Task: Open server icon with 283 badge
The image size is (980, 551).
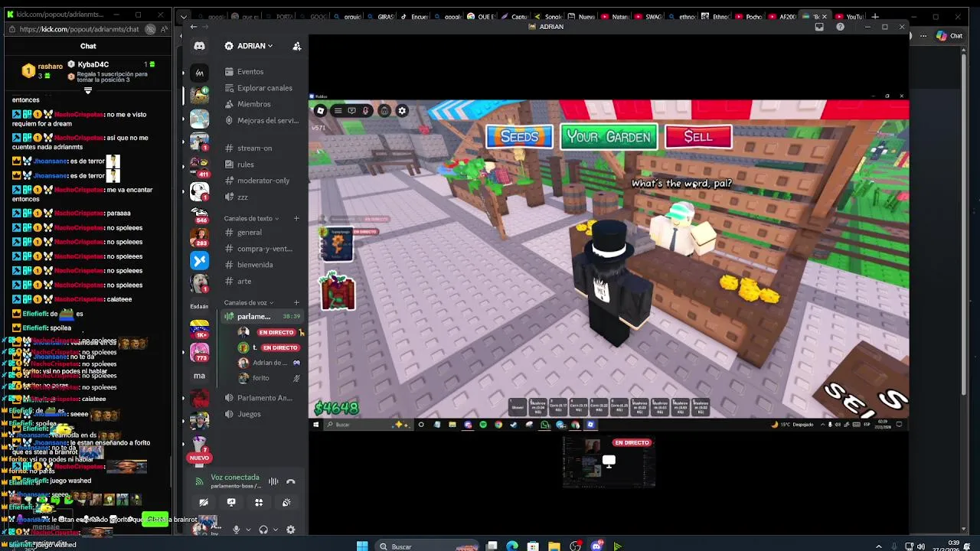Action: click(199, 237)
